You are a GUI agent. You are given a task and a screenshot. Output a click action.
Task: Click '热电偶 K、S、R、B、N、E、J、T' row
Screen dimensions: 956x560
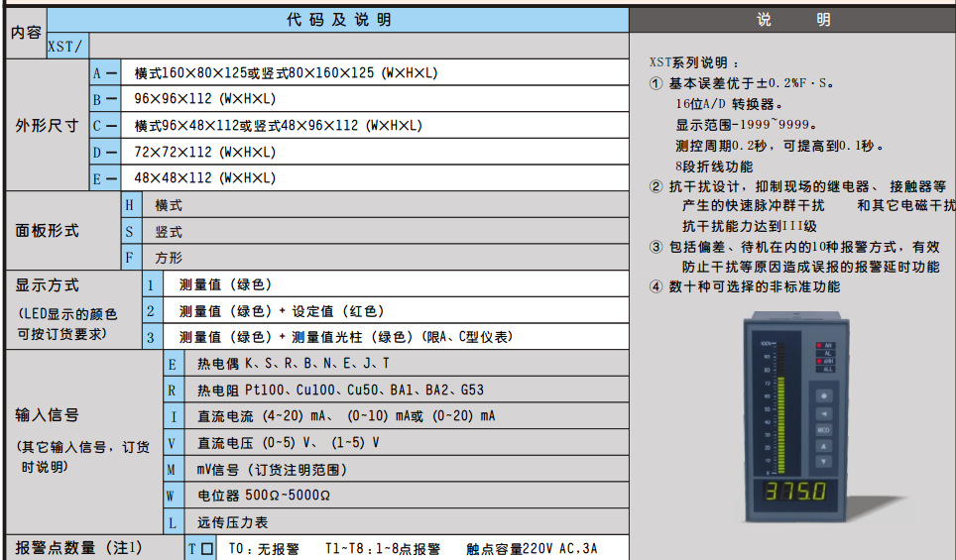[x=406, y=364]
